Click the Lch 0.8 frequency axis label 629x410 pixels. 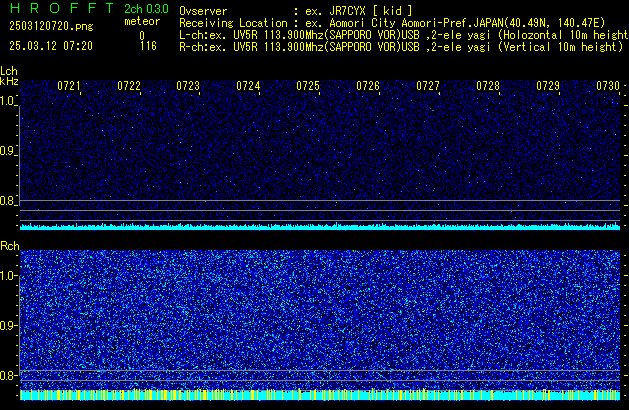pyautogui.click(x=7, y=201)
